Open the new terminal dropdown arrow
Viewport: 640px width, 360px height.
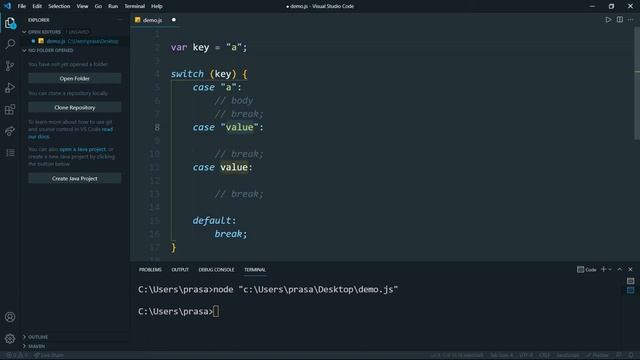tap(610, 269)
